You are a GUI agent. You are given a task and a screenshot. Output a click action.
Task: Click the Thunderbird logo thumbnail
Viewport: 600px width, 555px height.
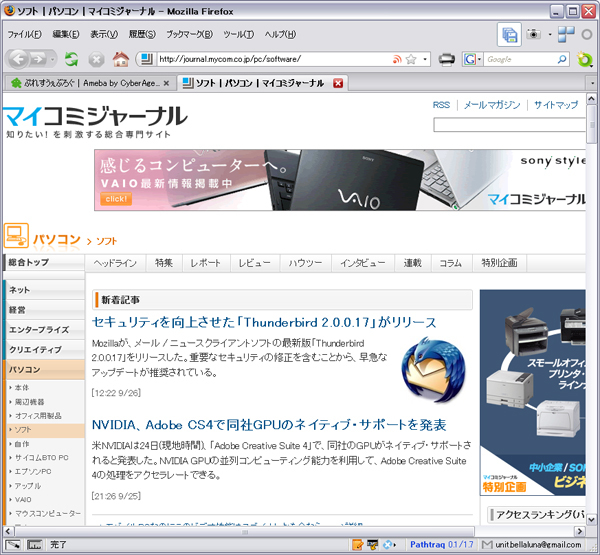click(434, 369)
